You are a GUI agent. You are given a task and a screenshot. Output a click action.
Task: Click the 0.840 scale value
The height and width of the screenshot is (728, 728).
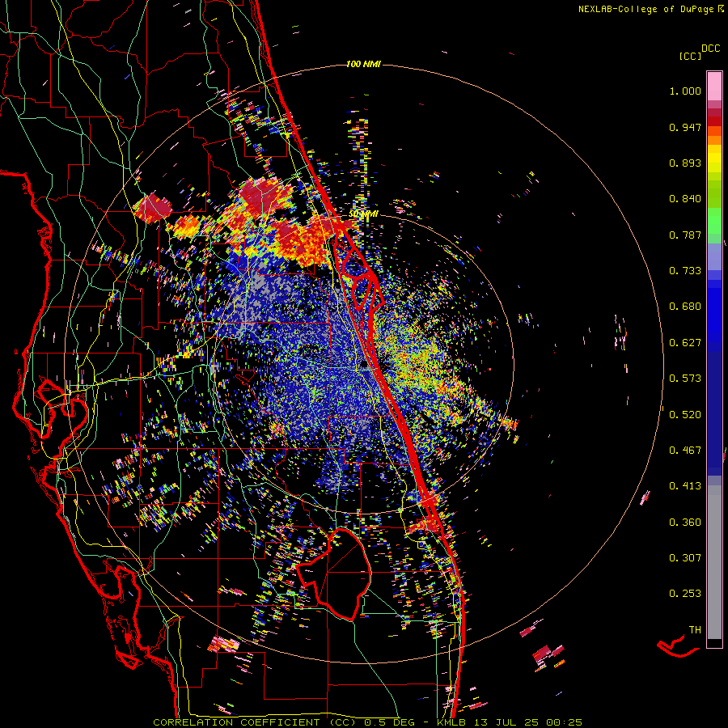[x=685, y=199]
